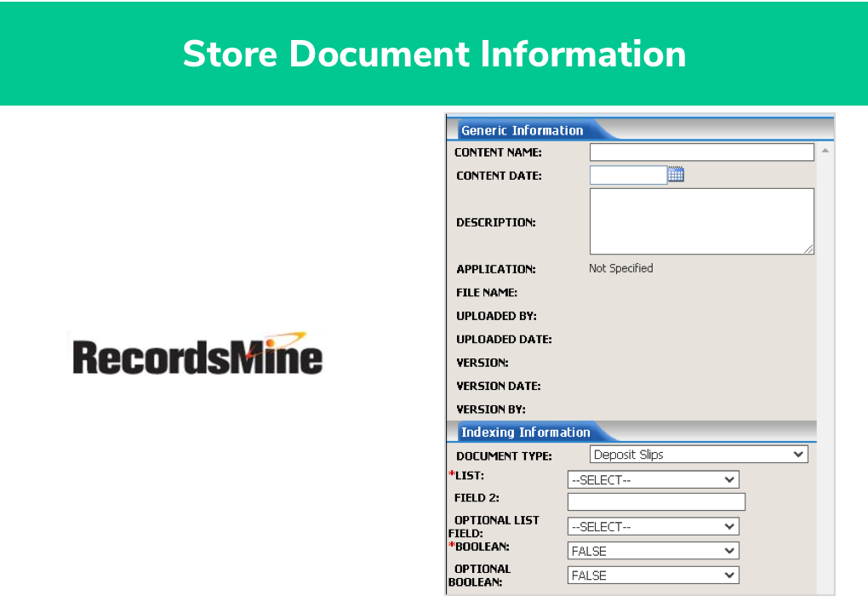Click the scrollbar up arrow in form panel
Screen dimensions: 868x613
point(825,151)
